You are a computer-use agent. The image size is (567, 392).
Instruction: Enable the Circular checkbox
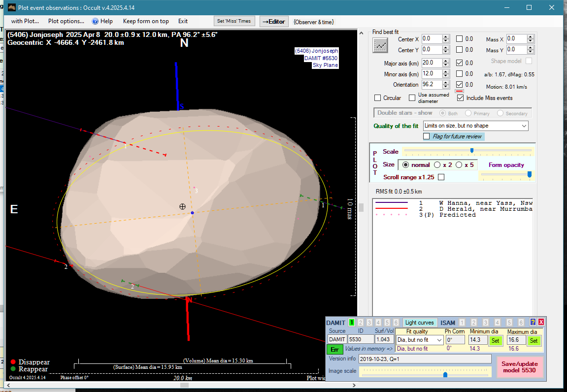378,98
